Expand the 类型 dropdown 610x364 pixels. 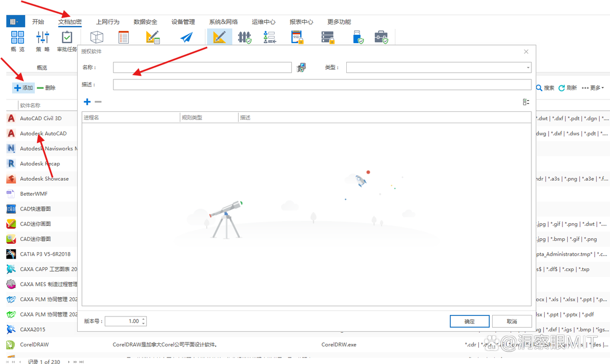[528, 68]
